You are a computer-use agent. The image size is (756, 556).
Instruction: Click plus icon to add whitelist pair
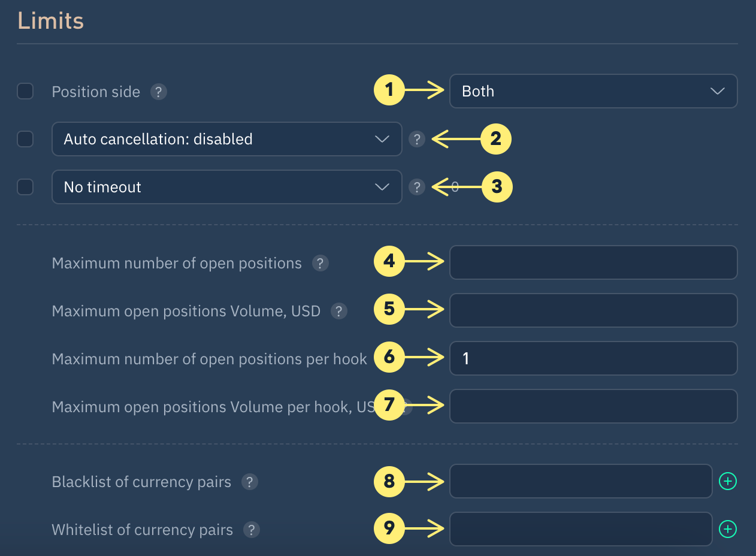click(727, 529)
